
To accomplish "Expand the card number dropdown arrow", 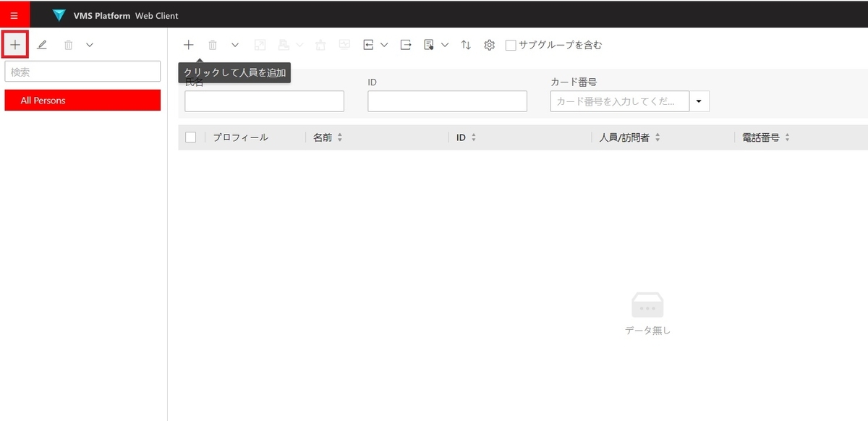I will click(x=699, y=101).
